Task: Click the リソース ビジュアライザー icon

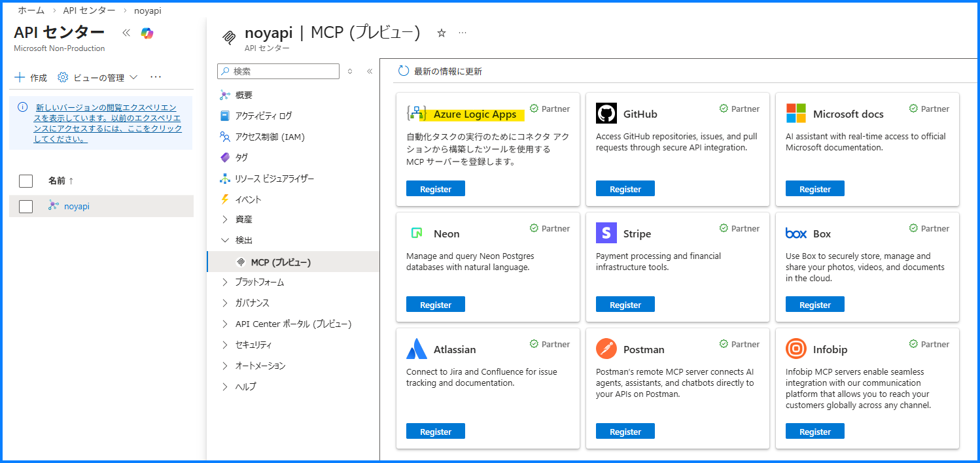Action: click(x=224, y=179)
